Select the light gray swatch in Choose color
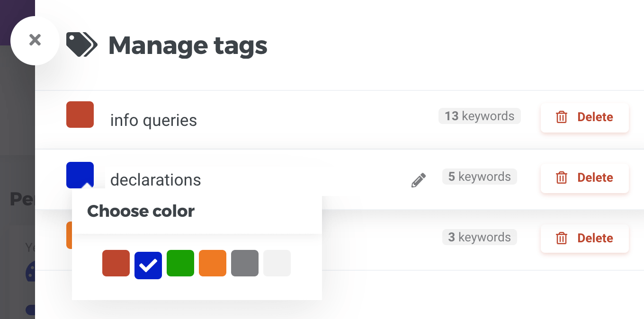 [x=277, y=263]
